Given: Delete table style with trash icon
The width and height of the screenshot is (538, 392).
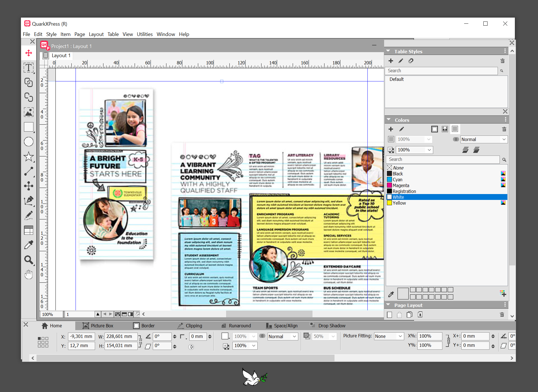Looking at the screenshot, I should click(x=502, y=61).
